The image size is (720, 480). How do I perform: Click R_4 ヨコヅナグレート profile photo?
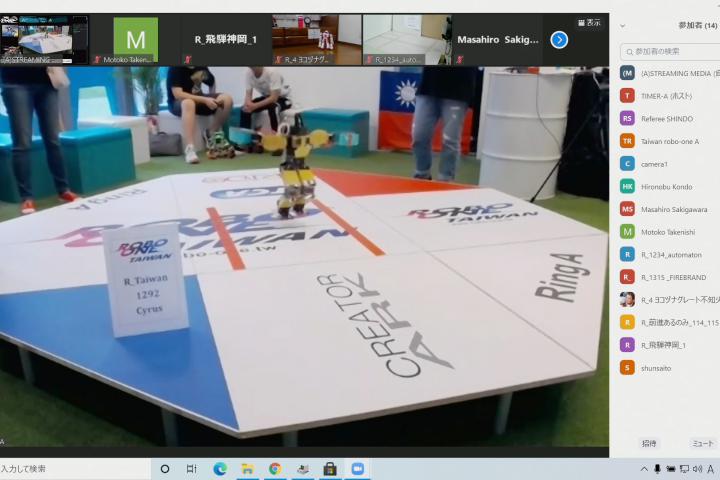[x=627, y=299]
